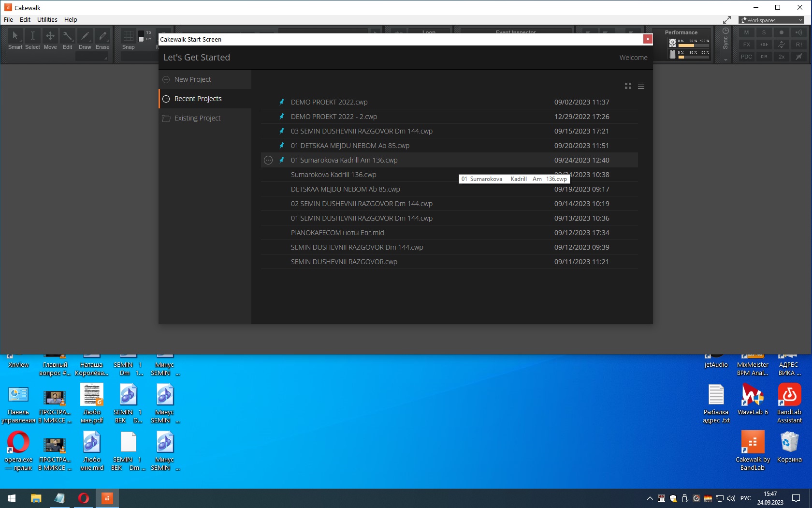
Task: Open PIANOKAFECOM ноты Евг.mid file
Action: pyautogui.click(x=449, y=233)
